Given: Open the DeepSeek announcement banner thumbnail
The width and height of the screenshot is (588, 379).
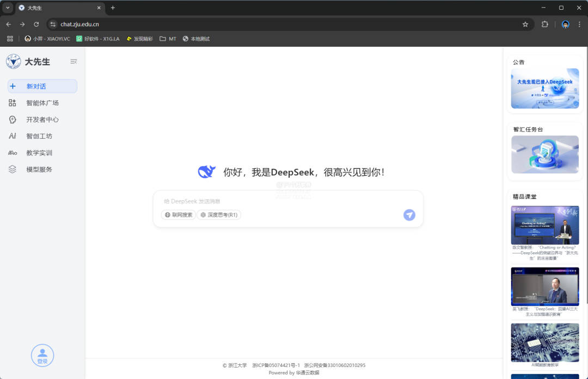Looking at the screenshot, I should coord(544,88).
